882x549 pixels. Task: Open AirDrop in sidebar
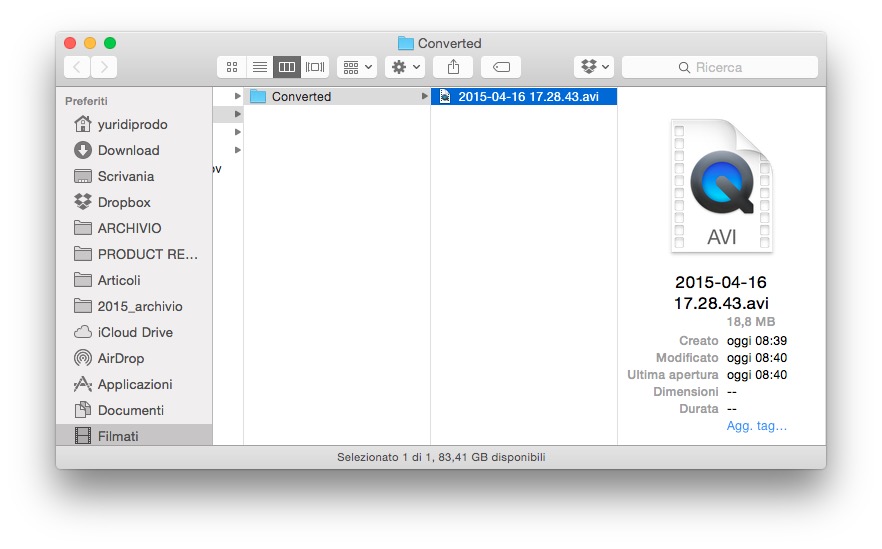pyautogui.click(x=134, y=358)
